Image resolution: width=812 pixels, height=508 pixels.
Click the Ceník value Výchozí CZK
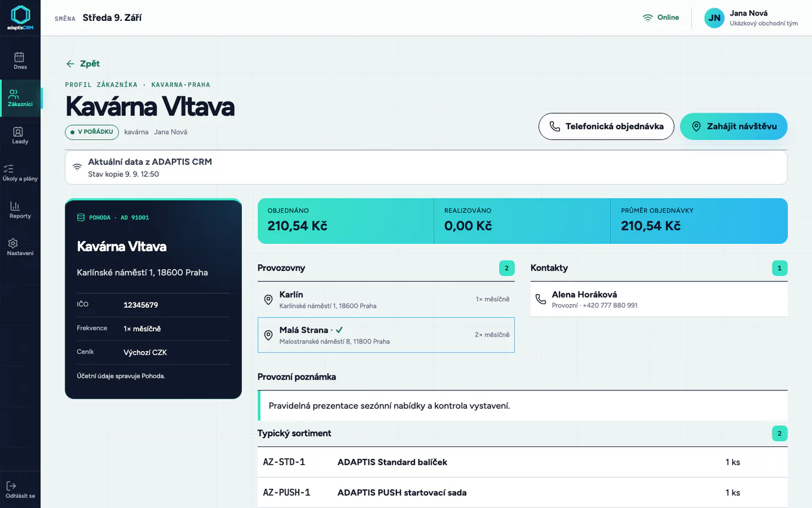[x=145, y=353]
